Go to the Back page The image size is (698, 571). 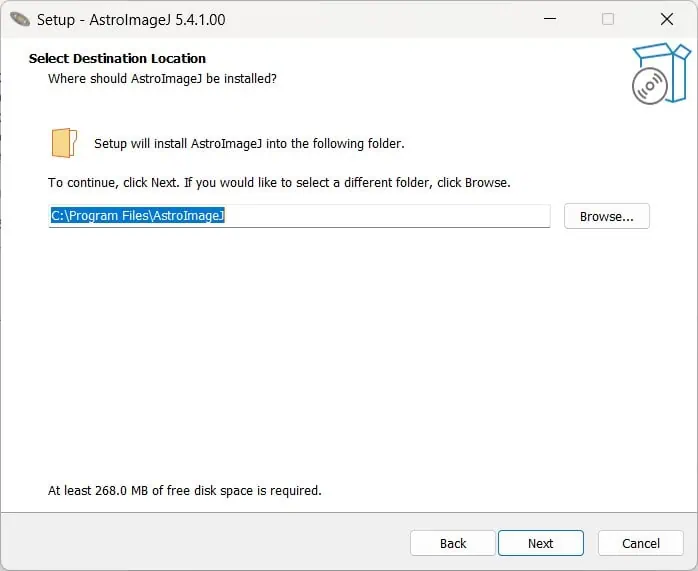(x=453, y=543)
